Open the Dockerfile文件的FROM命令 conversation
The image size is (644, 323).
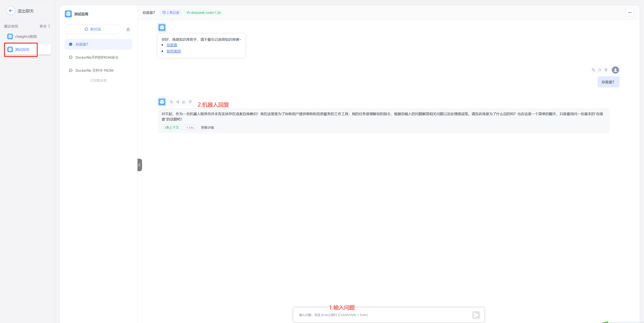(97, 57)
